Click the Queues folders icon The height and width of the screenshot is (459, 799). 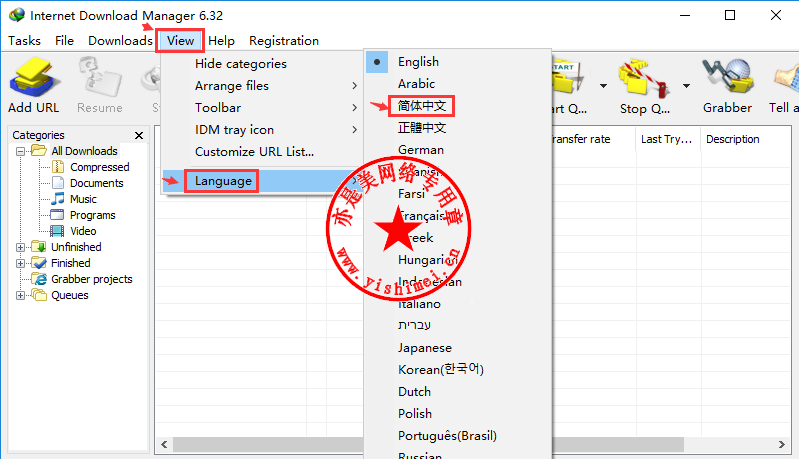39,294
